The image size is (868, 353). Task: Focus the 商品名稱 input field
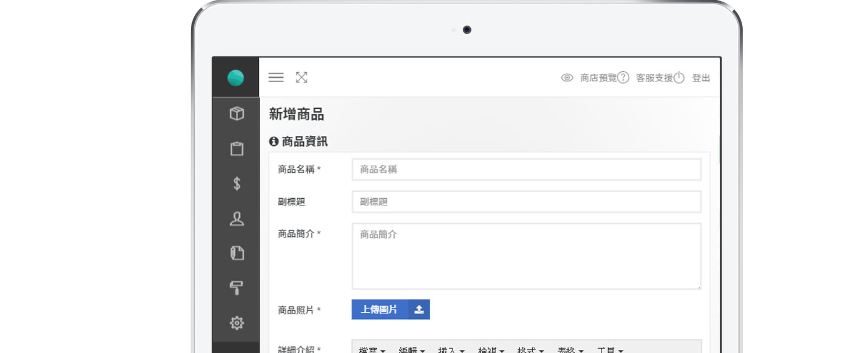(526, 169)
